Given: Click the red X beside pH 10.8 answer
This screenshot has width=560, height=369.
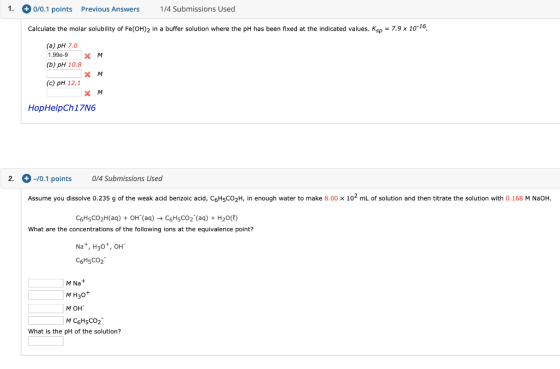Looking at the screenshot, I should 88,74.
